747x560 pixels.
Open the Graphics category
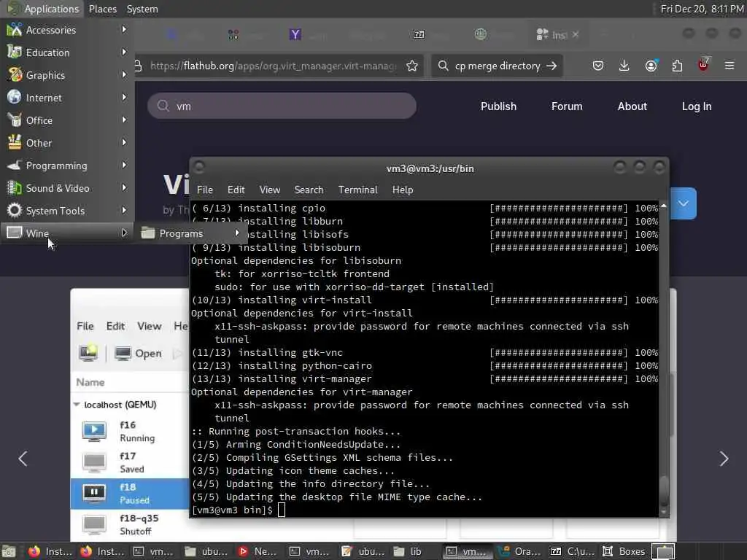point(67,75)
